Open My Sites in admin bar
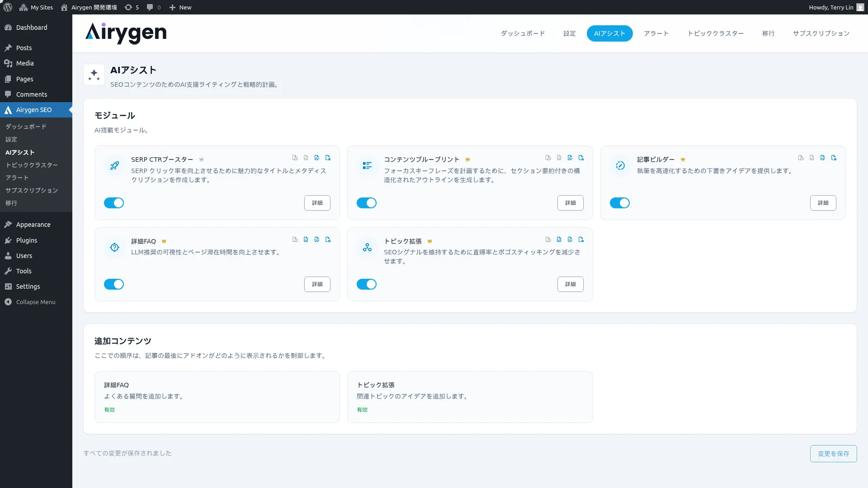868x488 pixels. pyautogui.click(x=36, y=7)
